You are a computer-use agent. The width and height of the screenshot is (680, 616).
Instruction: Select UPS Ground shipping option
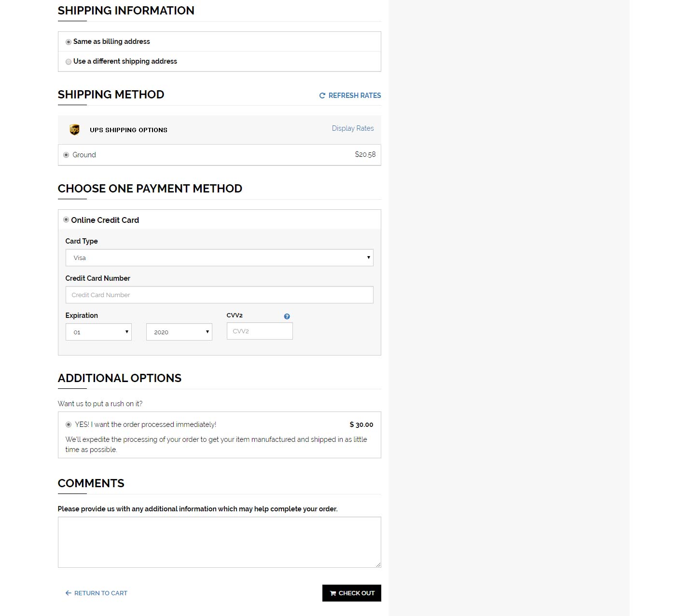66,155
